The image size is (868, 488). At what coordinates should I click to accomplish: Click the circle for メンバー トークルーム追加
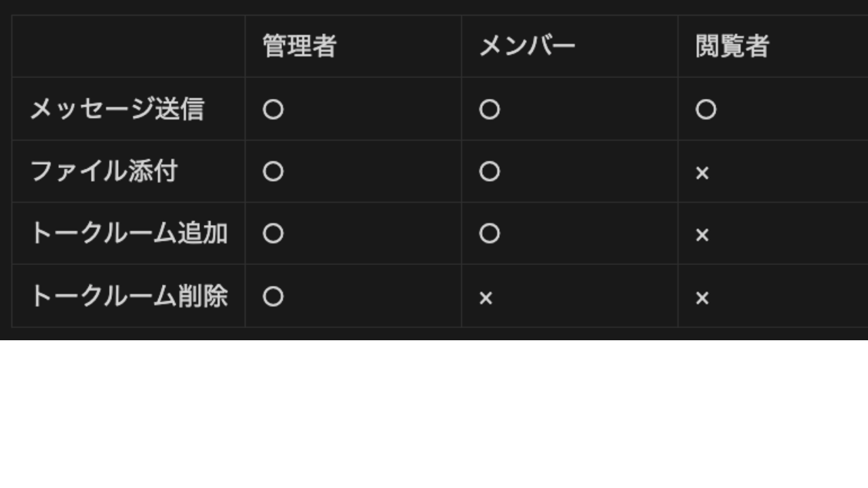(489, 234)
